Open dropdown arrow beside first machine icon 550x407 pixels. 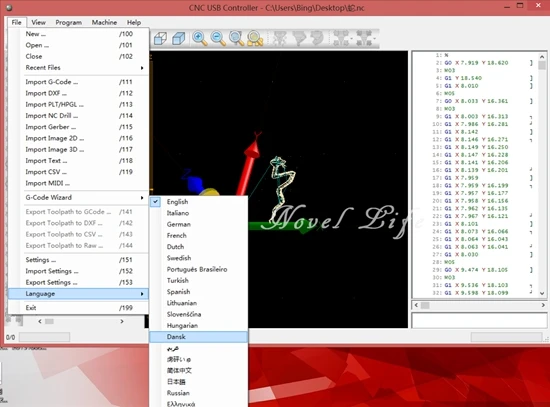pyautogui.click(x=351, y=39)
